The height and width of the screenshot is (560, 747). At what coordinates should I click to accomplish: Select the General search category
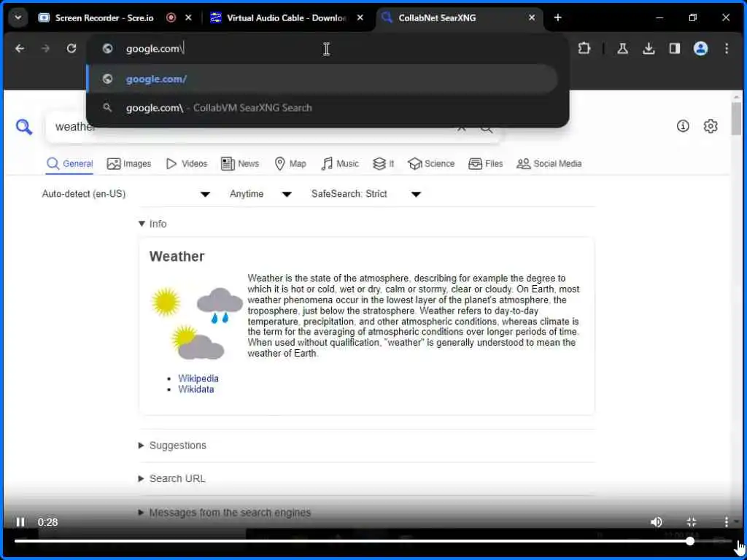click(x=69, y=164)
